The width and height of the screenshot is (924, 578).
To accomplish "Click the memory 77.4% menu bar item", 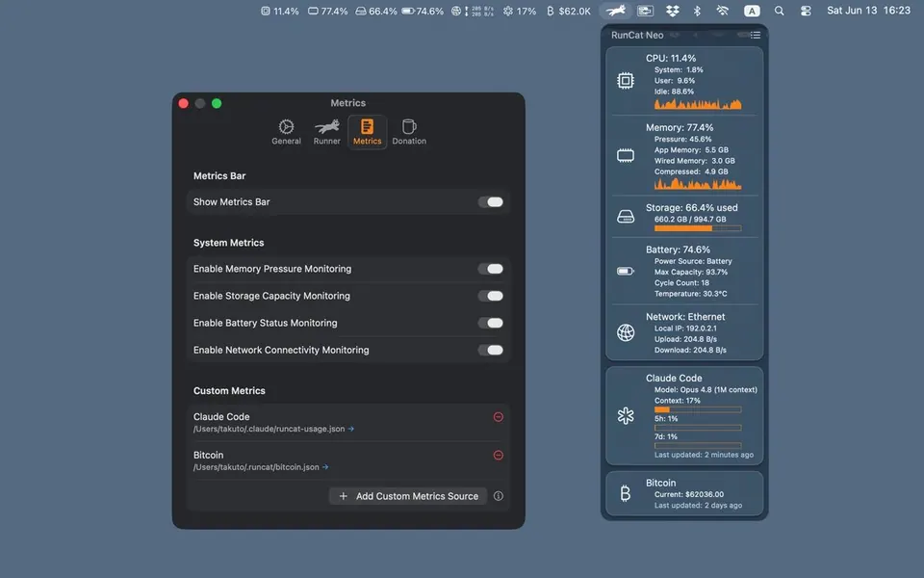I will tap(328, 11).
